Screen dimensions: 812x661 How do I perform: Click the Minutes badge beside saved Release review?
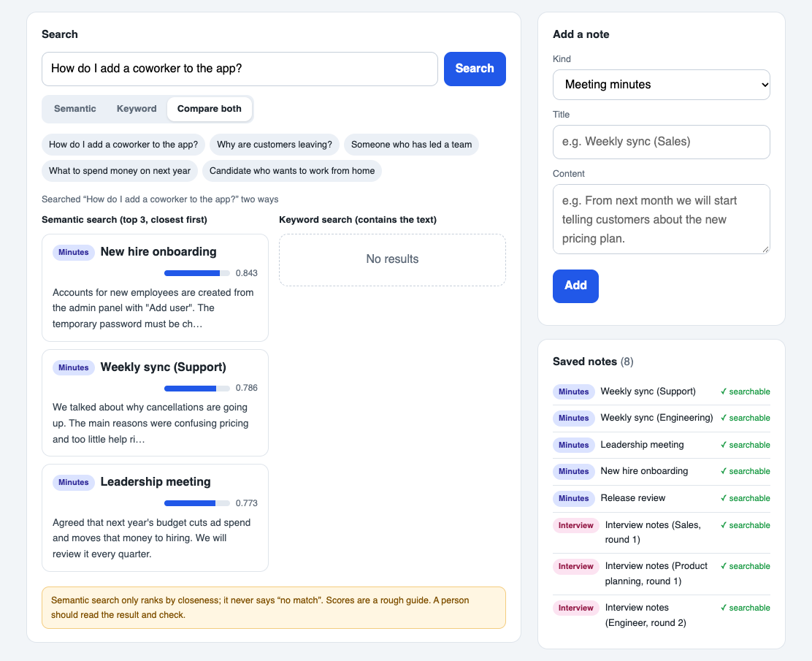[574, 498]
